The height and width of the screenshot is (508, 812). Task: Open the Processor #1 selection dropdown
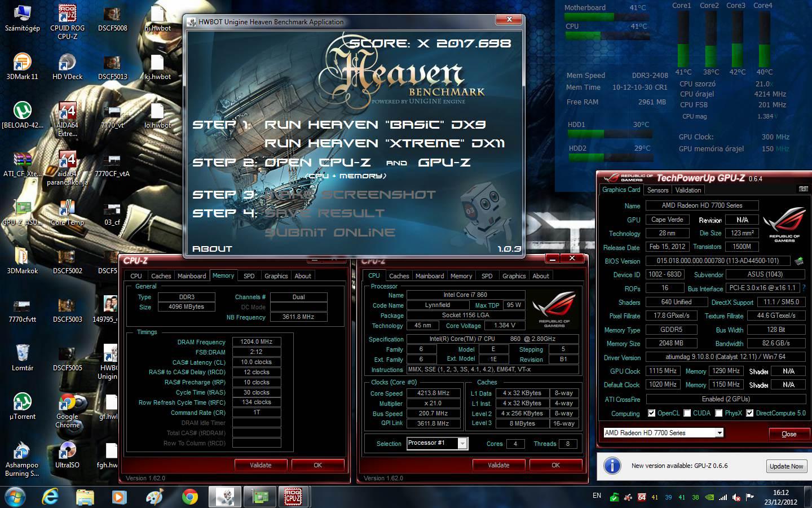pyautogui.click(x=437, y=443)
